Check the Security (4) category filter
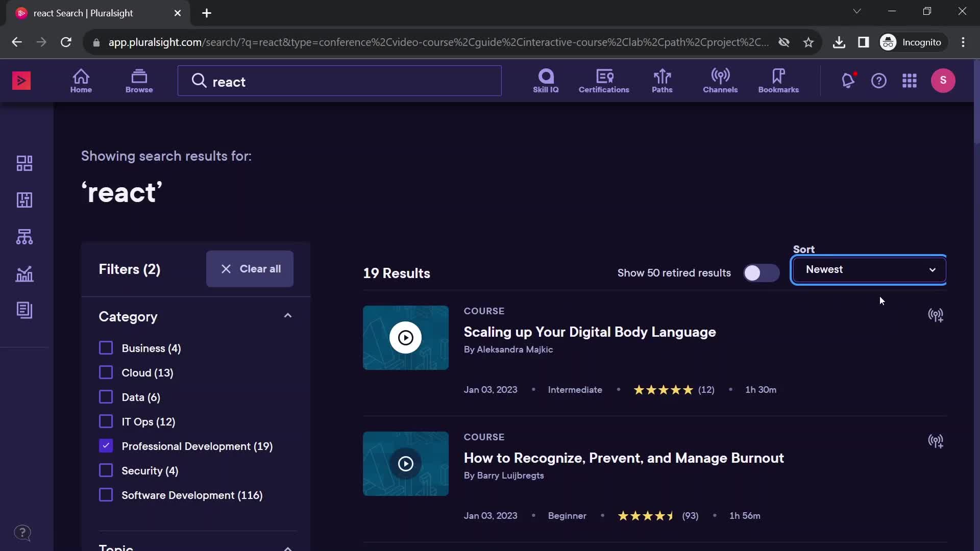Image resolution: width=980 pixels, height=551 pixels. coord(106,470)
